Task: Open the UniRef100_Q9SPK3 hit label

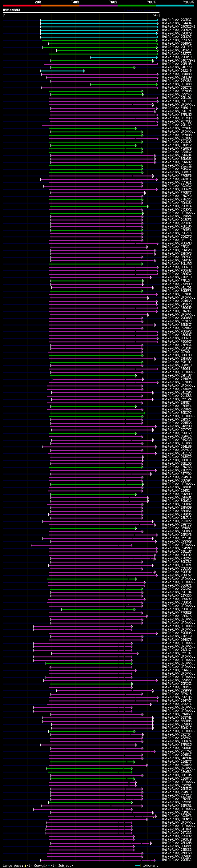Action: (177, 681)
